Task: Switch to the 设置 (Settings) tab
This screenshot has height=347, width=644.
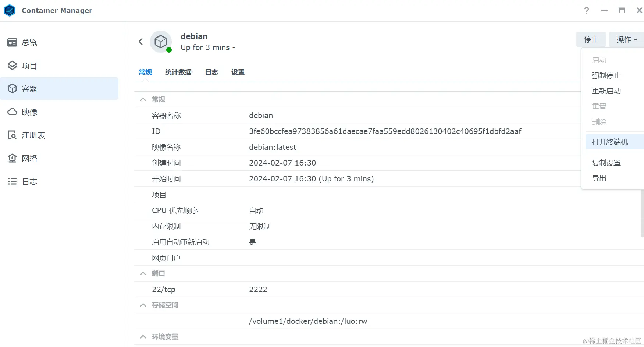Action: pyautogui.click(x=237, y=72)
